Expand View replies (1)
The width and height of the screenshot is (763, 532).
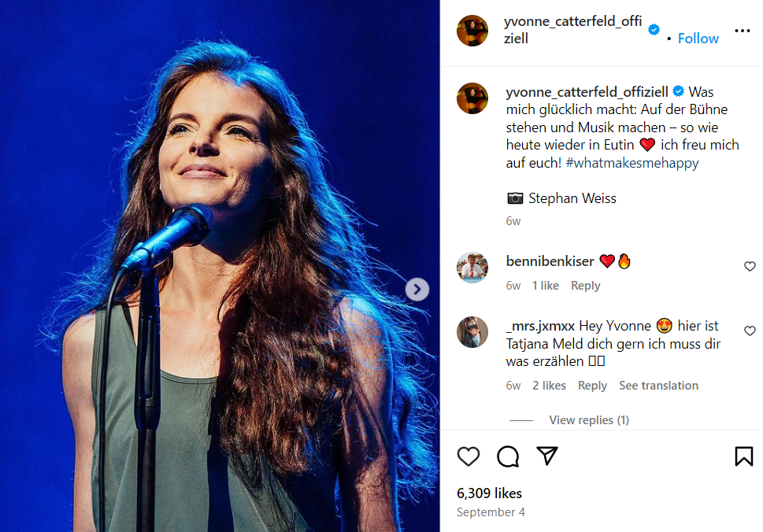(x=588, y=420)
